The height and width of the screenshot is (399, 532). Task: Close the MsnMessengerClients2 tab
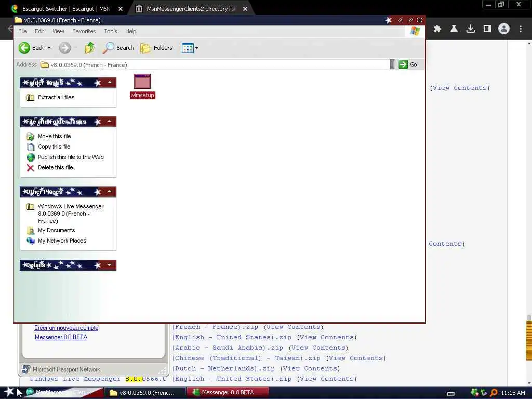245,9
